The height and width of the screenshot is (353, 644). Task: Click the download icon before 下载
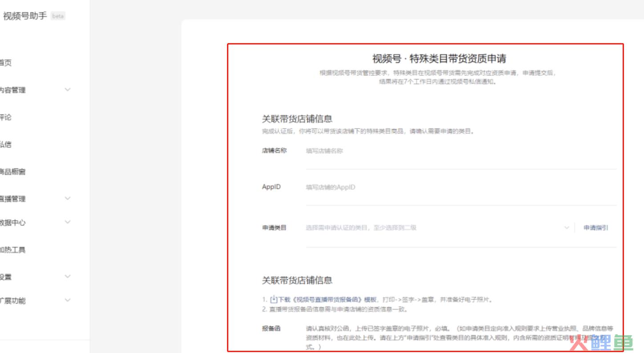(x=274, y=299)
